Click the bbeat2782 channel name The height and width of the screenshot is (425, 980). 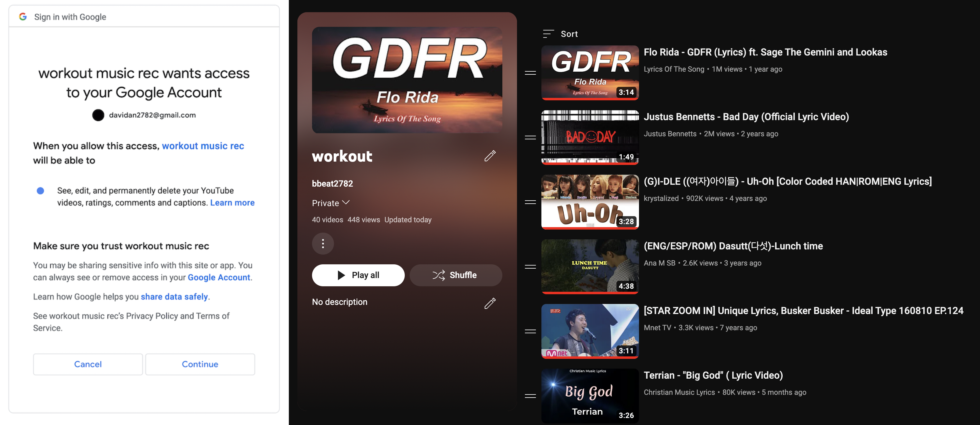pyautogui.click(x=332, y=184)
